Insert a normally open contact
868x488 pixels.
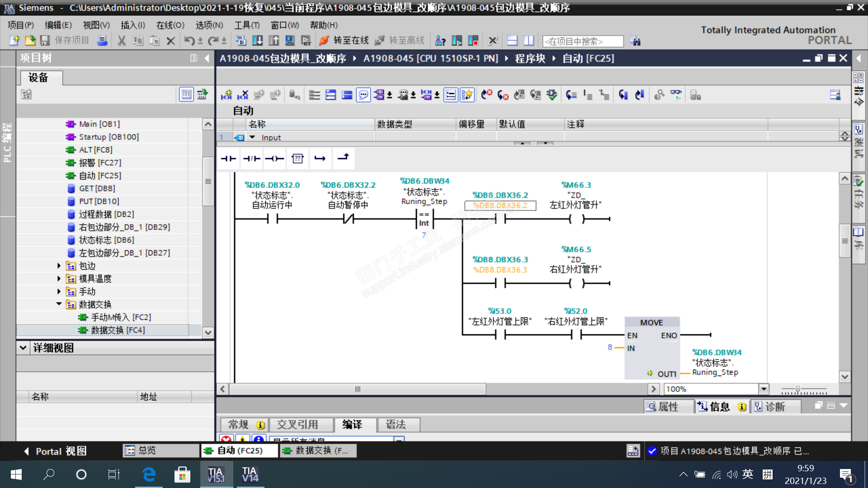(x=228, y=159)
